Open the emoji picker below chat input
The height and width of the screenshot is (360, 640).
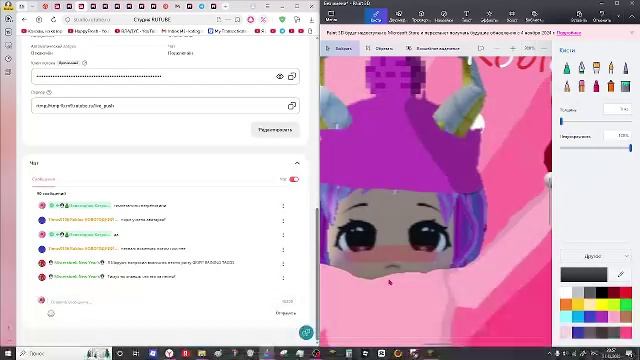51,313
